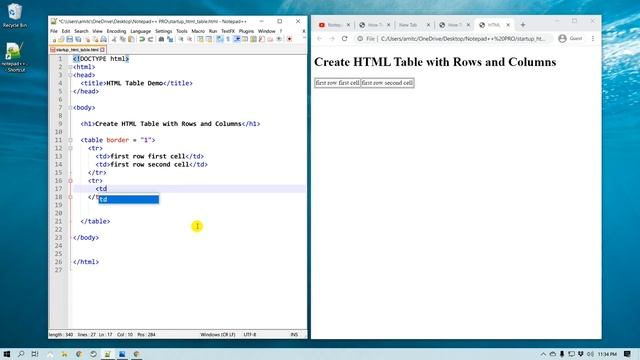The width and height of the screenshot is (640, 360).
Task: Open the Language menu
Action: coord(140,31)
